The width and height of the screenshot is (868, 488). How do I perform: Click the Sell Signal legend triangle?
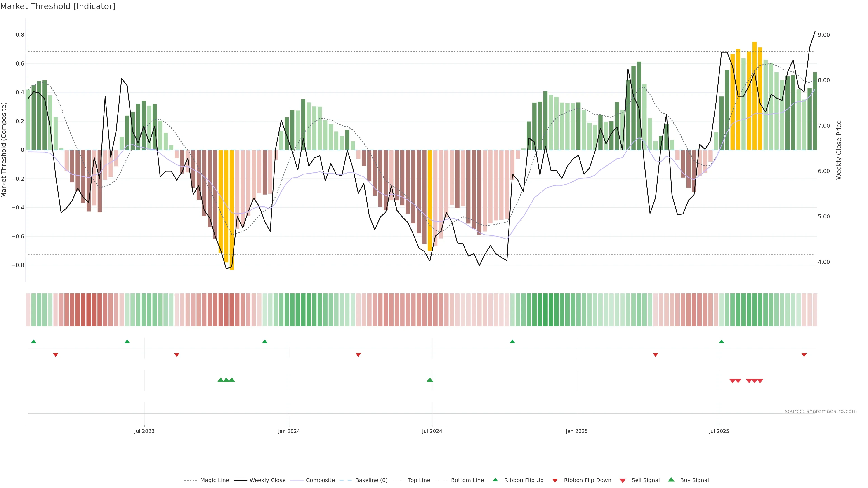[x=623, y=481]
